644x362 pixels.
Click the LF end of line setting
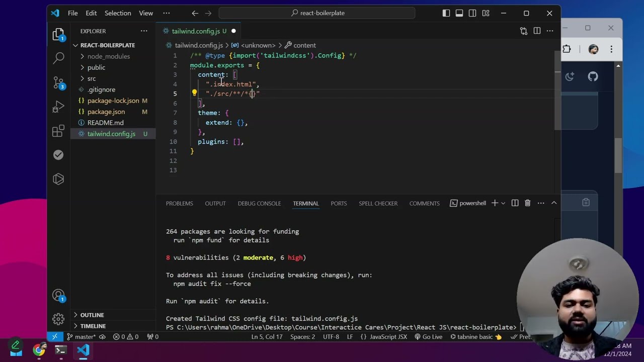tap(350, 337)
